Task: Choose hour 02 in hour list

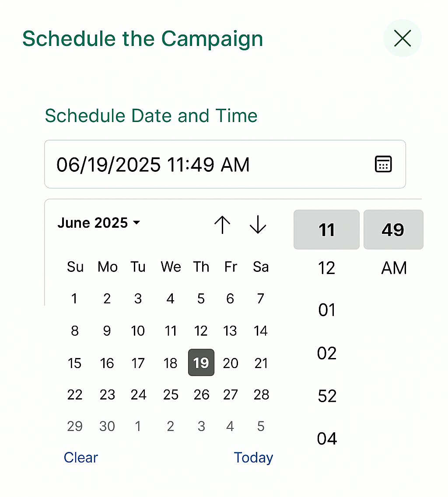Action: [327, 353]
